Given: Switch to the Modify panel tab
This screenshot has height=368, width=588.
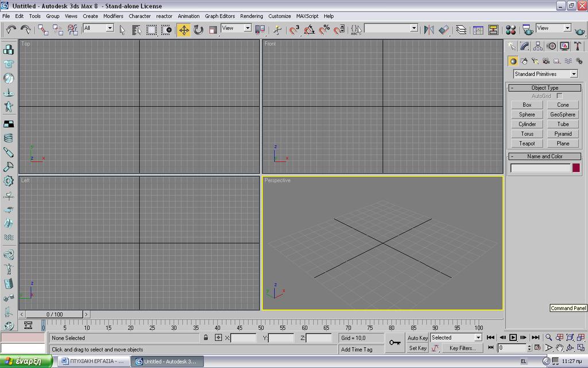Looking at the screenshot, I should [524, 46].
